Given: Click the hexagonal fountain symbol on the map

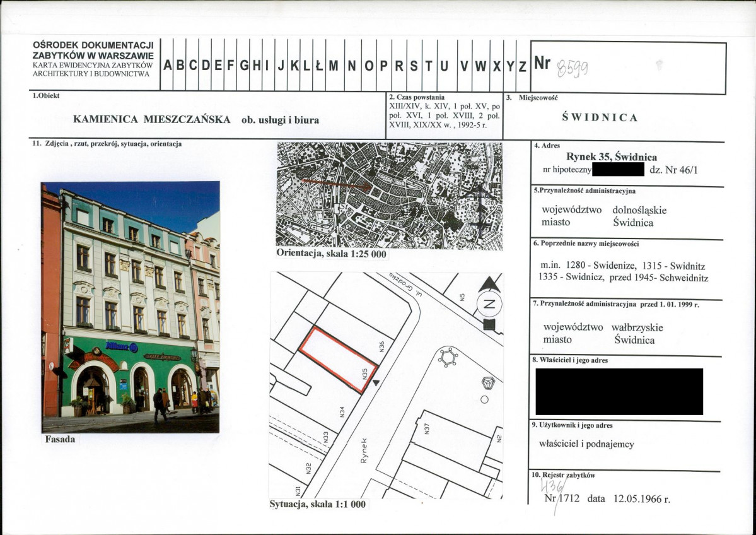Looking at the screenshot, I should click(447, 356).
